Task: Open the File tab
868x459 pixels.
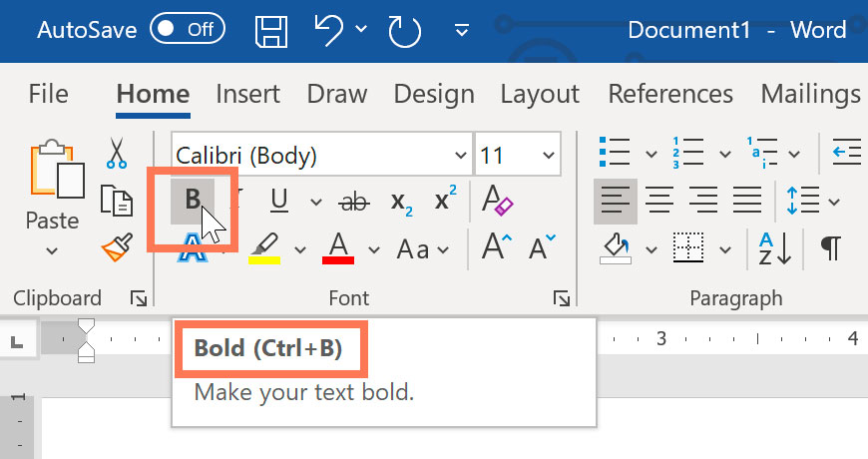Action: click(x=48, y=94)
